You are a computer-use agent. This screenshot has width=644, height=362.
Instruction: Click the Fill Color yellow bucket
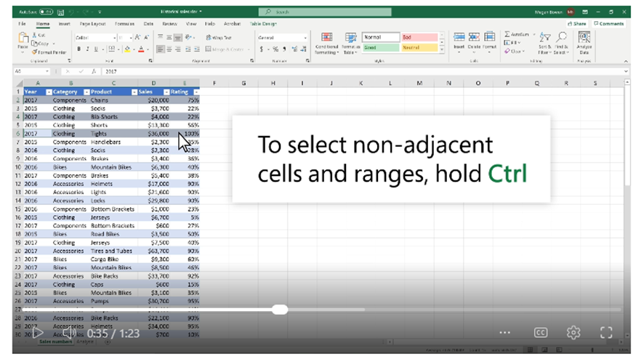click(x=127, y=49)
